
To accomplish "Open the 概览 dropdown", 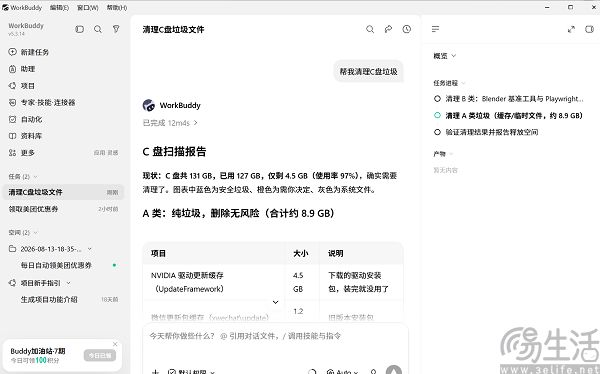I will pyautogui.click(x=445, y=56).
